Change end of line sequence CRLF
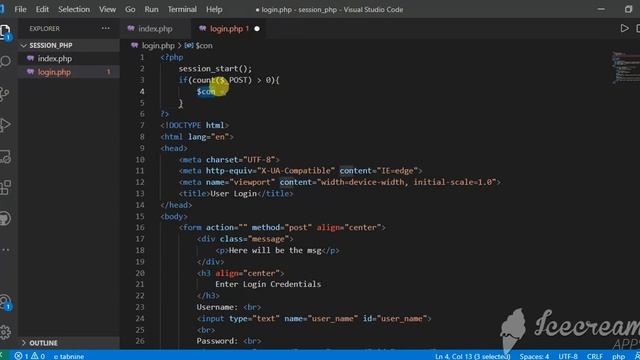640x360 pixels. [x=595, y=356]
